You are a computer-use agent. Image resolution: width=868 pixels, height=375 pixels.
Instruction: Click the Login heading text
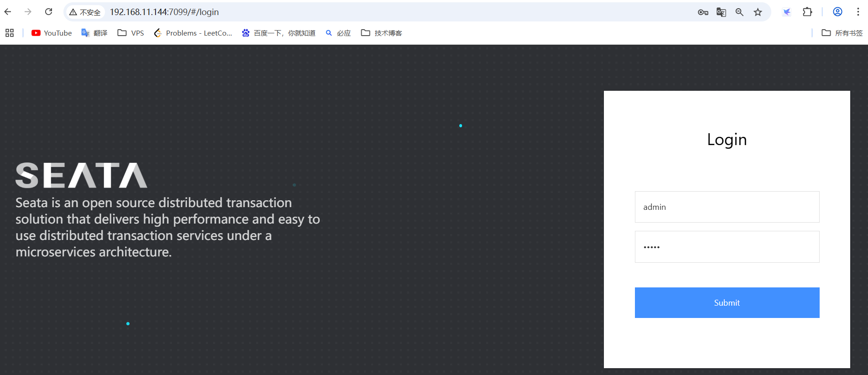727,140
